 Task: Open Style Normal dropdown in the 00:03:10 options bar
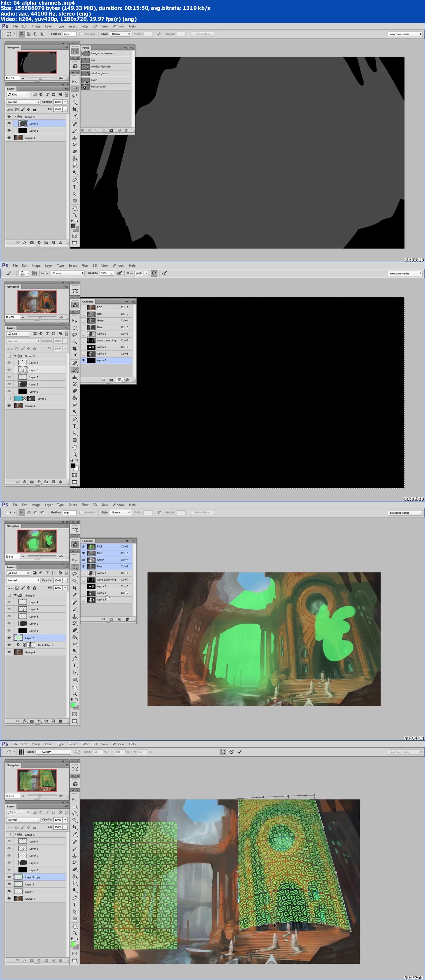(x=121, y=34)
